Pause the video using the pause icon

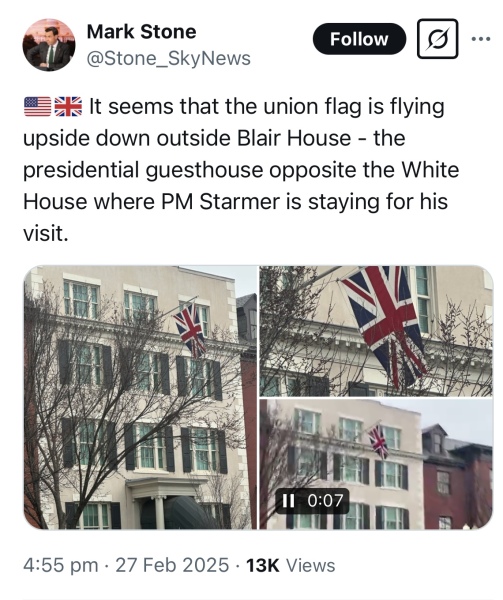tap(288, 501)
